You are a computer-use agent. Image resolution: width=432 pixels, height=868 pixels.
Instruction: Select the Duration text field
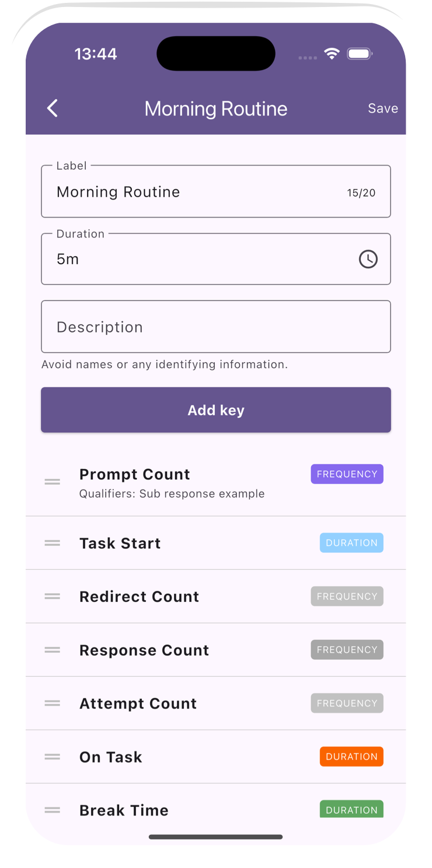pyautogui.click(x=175, y=259)
